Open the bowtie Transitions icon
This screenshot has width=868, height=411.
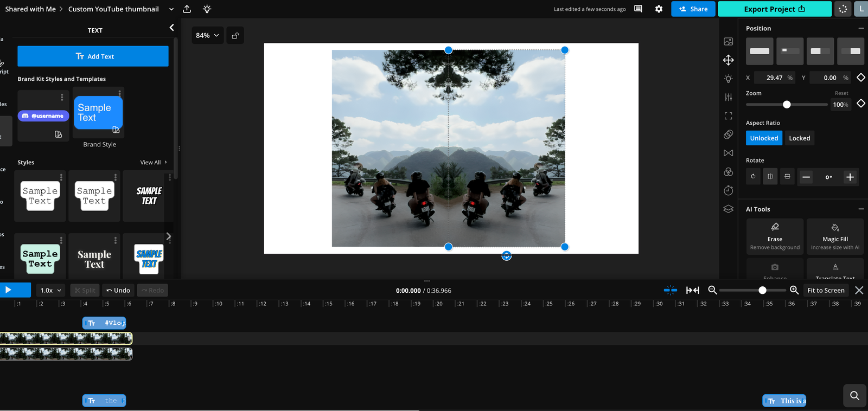728,153
